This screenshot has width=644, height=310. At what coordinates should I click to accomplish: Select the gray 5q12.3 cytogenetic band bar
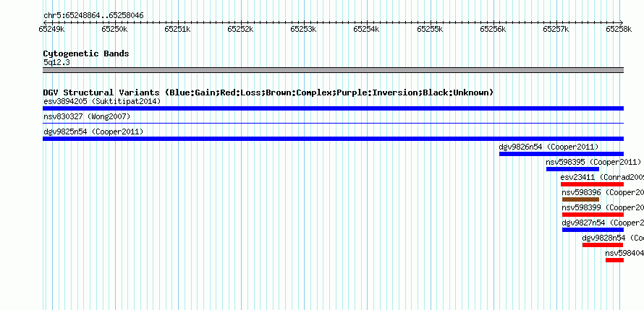point(333,70)
